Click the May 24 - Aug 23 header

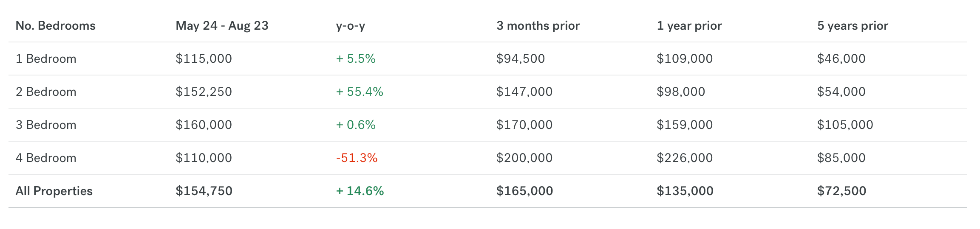(x=222, y=26)
